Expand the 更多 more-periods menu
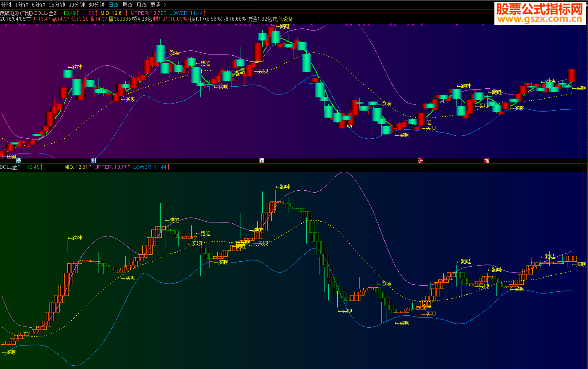Image resolution: width=588 pixels, height=369 pixels. pos(158,5)
